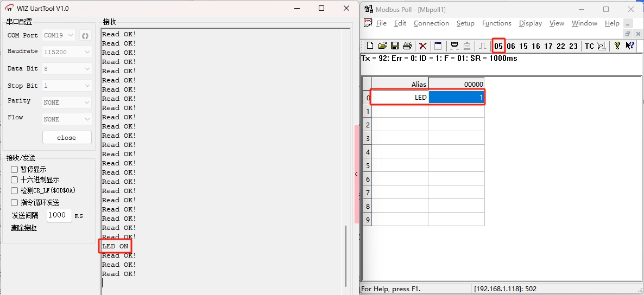The height and width of the screenshot is (295, 644).
Task: Click the New document toolbar icon
Action: coord(370,46)
